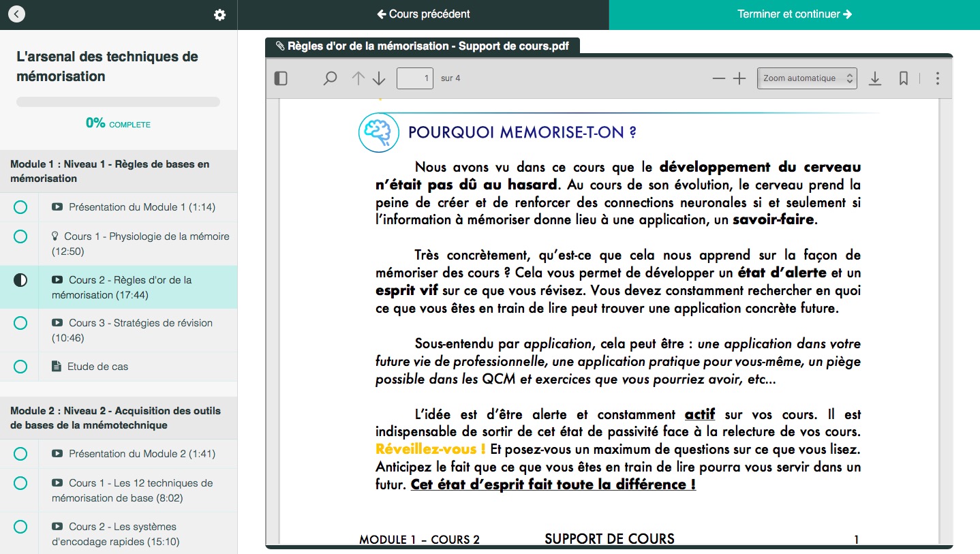This screenshot has height=554, width=980.
Task: Click the 0% COMPLETE progress label
Action: coord(118,123)
